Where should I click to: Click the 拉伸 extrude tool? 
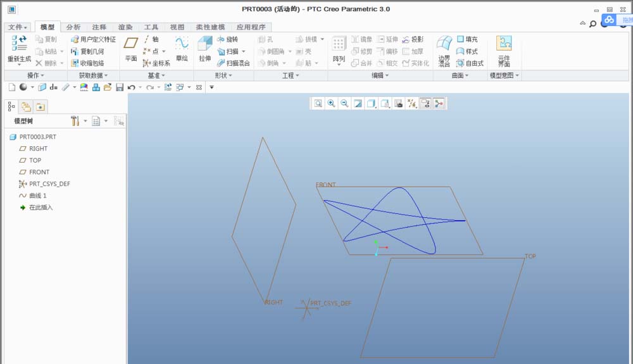coord(205,49)
